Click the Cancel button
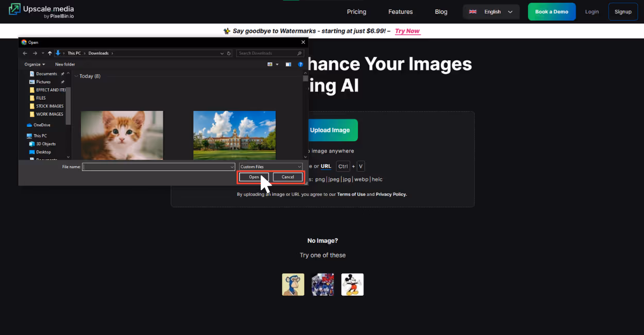 click(x=288, y=177)
